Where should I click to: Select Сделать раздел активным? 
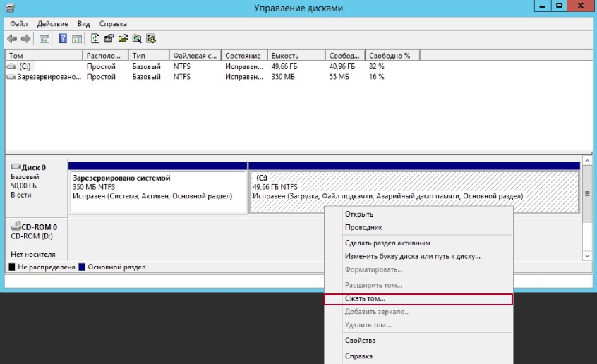tap(418, 243)
